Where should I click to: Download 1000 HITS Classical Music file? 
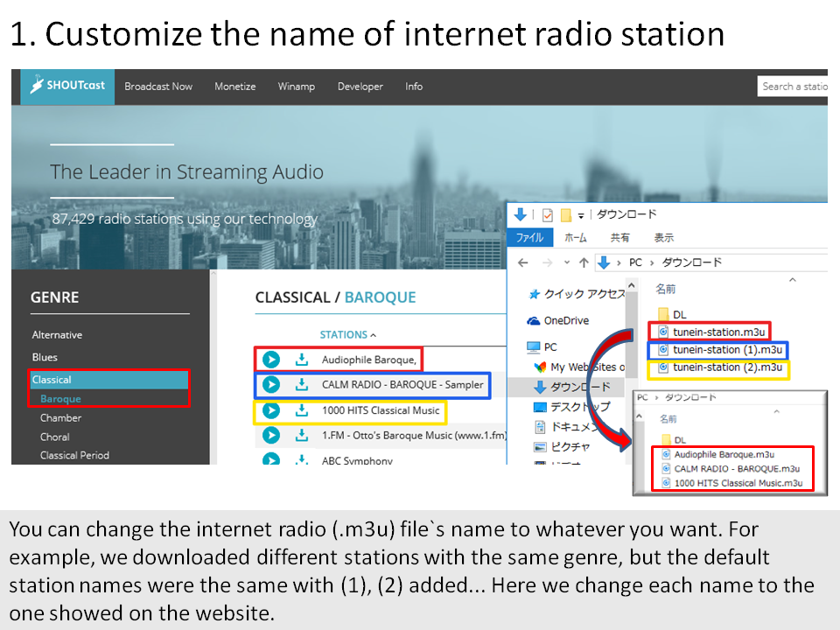pyautogui.click(x=302, y=410)
